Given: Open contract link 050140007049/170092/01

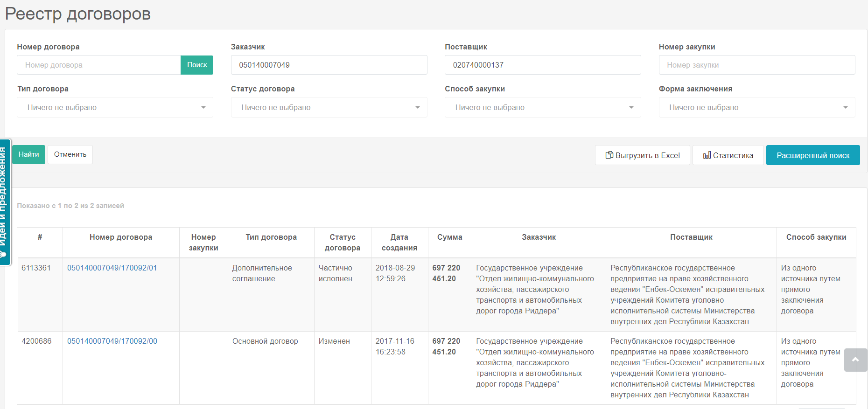Looking at the screenshot, I should point(112,268).
